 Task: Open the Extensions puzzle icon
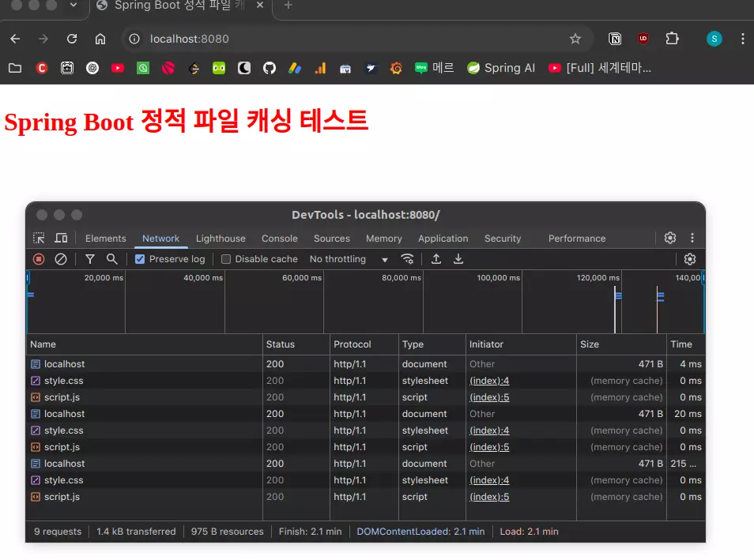(673, 39)
